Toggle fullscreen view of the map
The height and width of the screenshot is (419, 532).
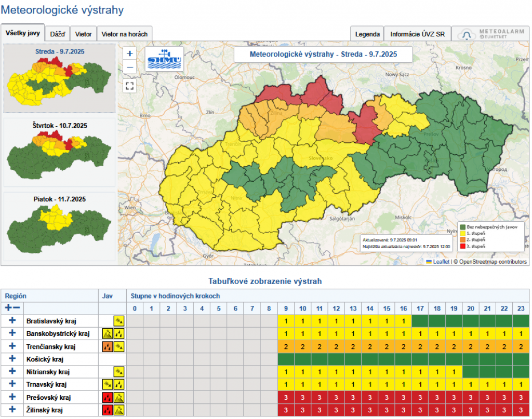[x=130, y=86]
